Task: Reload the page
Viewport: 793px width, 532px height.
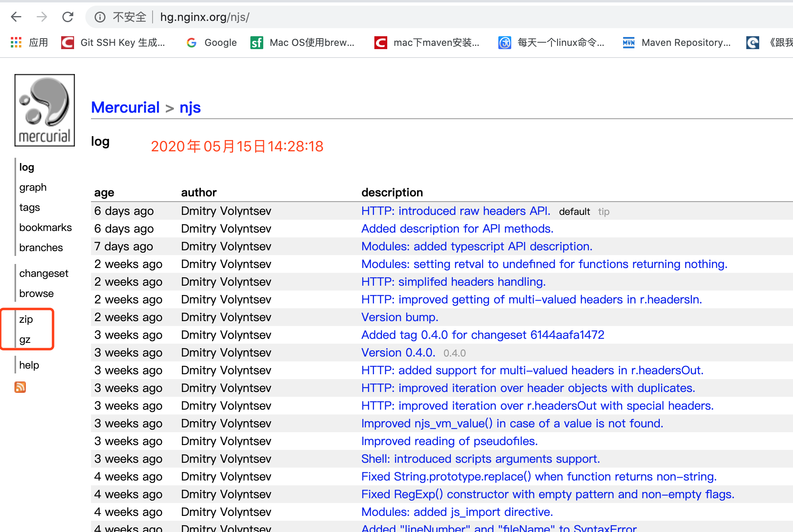Action: click(68, 17)
